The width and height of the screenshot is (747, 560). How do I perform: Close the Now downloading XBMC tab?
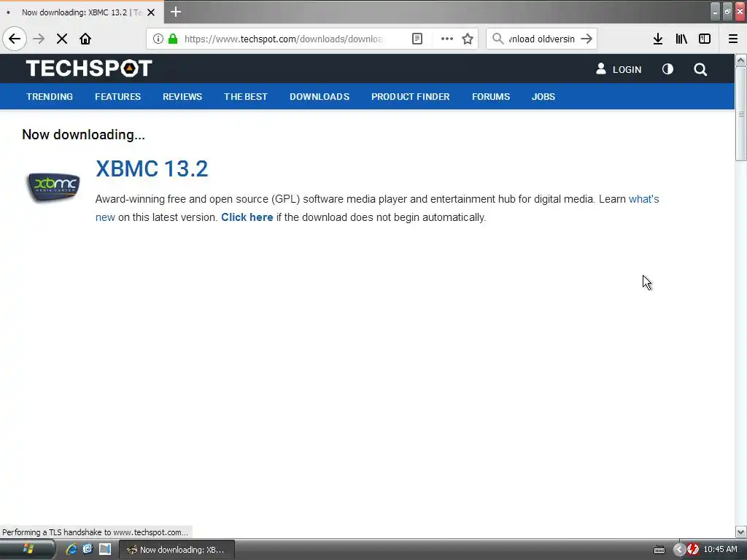click(151, 12)
